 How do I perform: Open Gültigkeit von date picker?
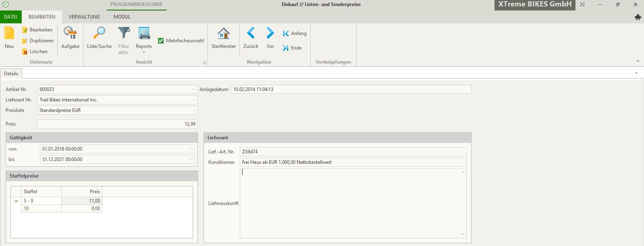point(191,149)
